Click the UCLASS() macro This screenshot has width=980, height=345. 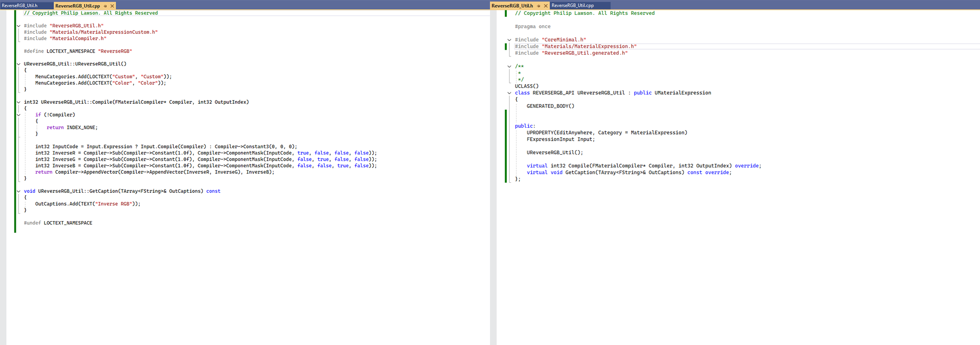pyautogui.click(x=527, y=87)
